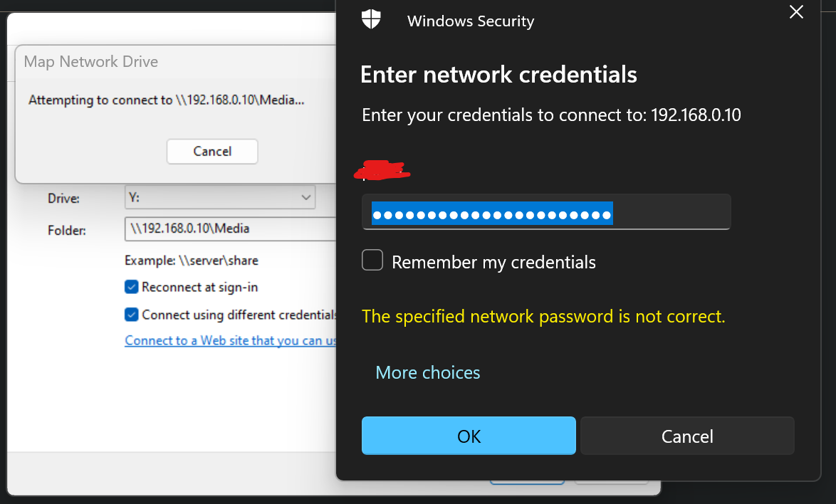Screen dimensions: 836x504
Task: Click the Folder path field \\192.168.0.10\Media
Action: 230,229
